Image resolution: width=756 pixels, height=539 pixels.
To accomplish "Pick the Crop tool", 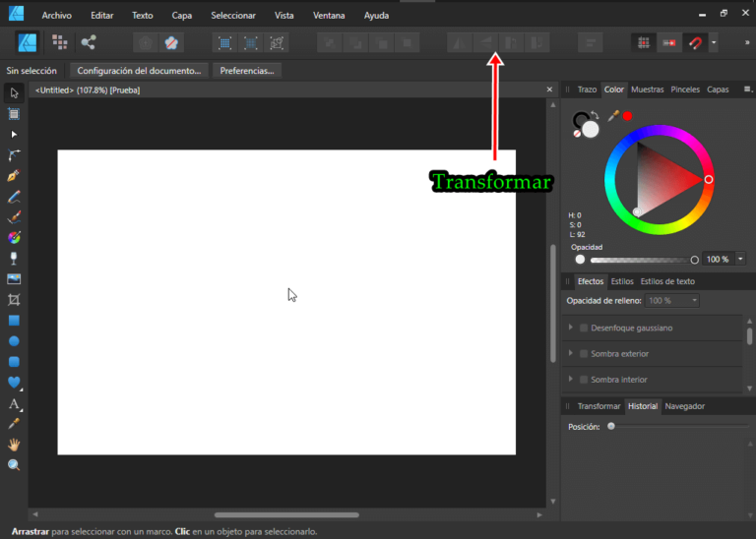I will click(x=14, y=299).
